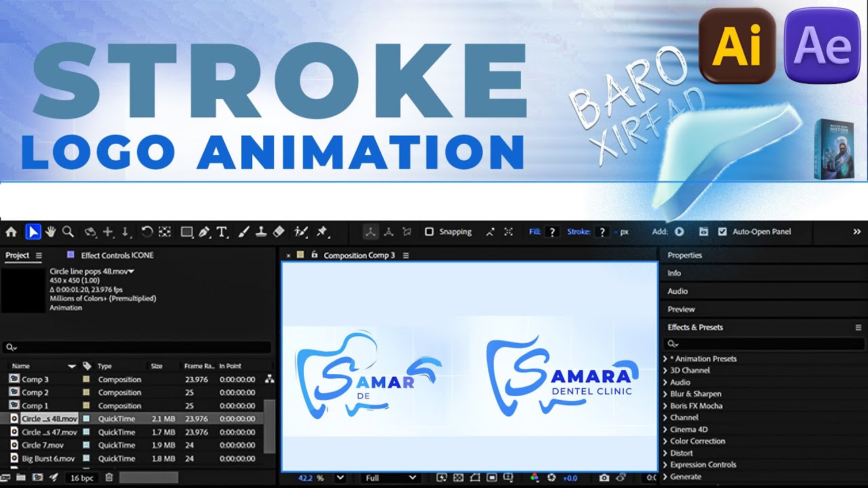Expand the Boris FX Mocha category
This screenshot has width=868, height=488.
click(665, 406)
